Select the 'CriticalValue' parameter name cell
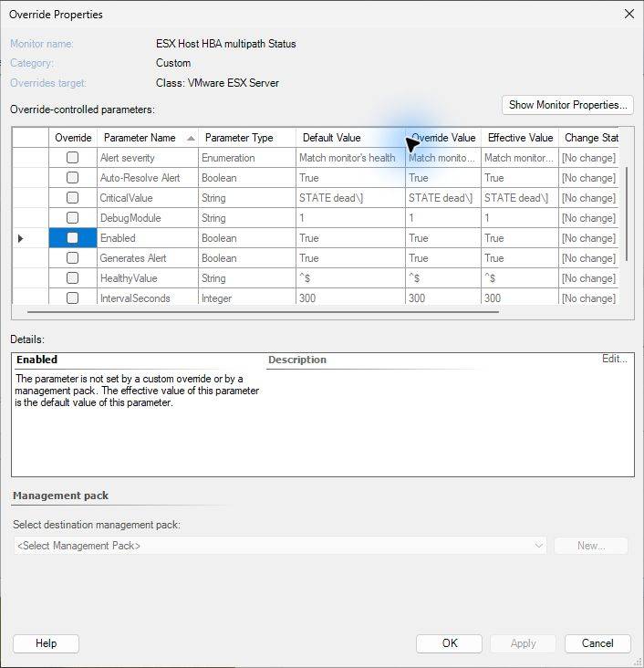 (x=148, y=198)
